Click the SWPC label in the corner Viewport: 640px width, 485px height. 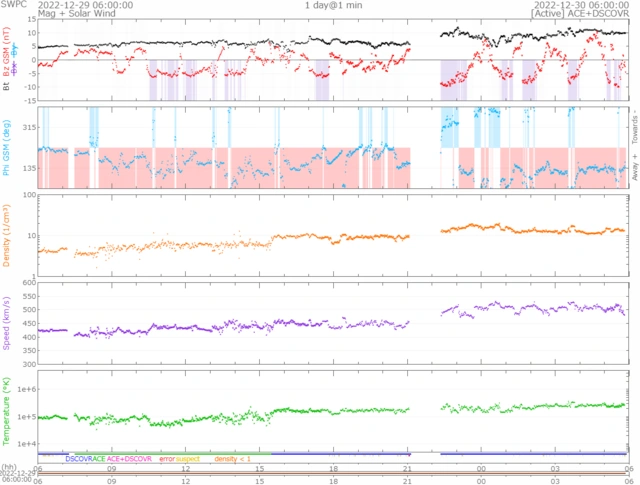click(14, 5)
